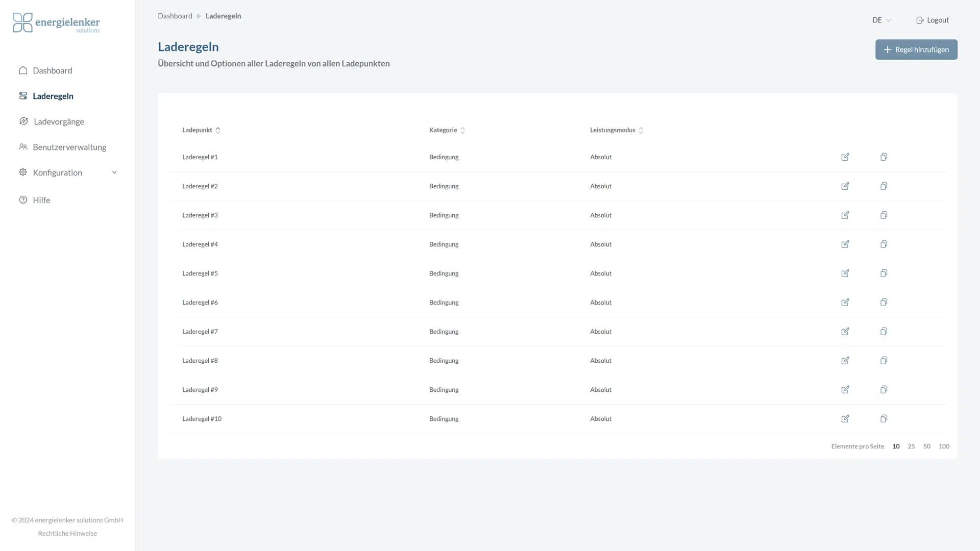Open Ladevorgänge in the sidebar

click(x=59, y=121)
